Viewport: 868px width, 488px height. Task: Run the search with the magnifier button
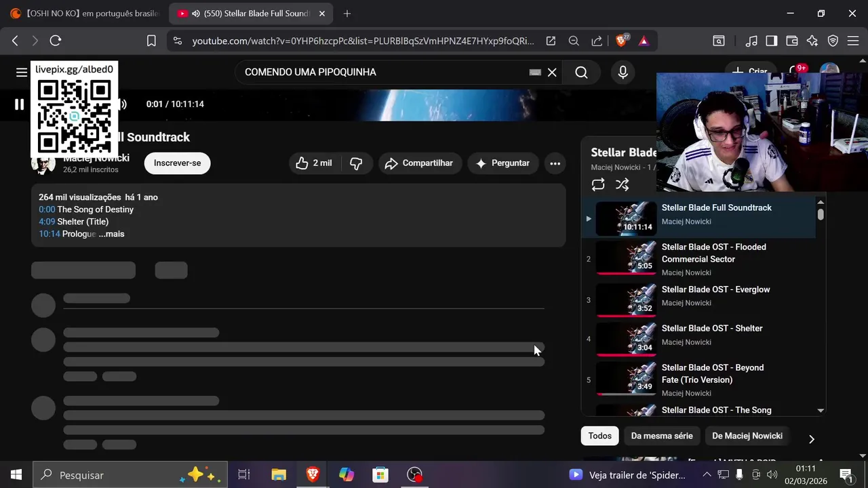coord(581,73)
